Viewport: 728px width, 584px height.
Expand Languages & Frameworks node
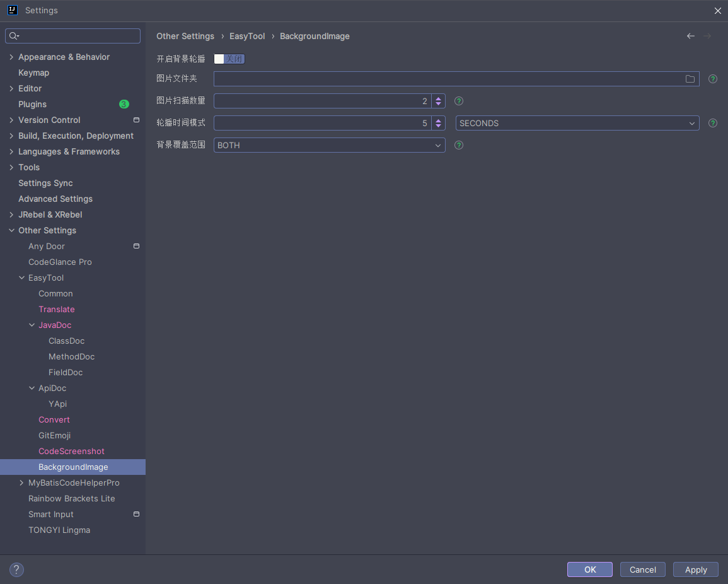pyautogui.click(x=11, y=151)
